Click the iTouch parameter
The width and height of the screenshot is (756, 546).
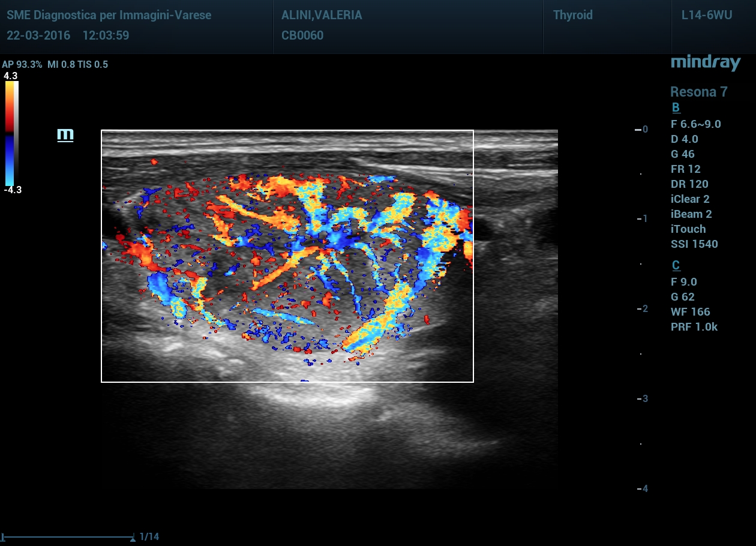688,229
